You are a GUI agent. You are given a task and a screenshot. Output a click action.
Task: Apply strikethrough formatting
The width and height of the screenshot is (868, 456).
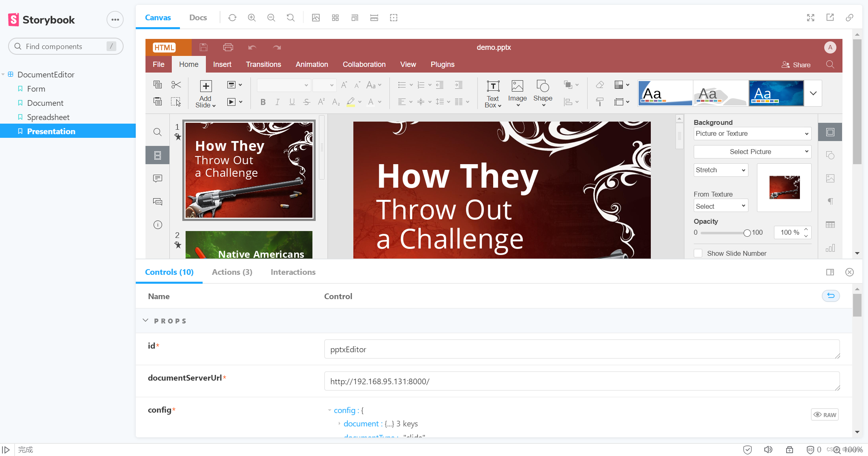pos(307,102)
